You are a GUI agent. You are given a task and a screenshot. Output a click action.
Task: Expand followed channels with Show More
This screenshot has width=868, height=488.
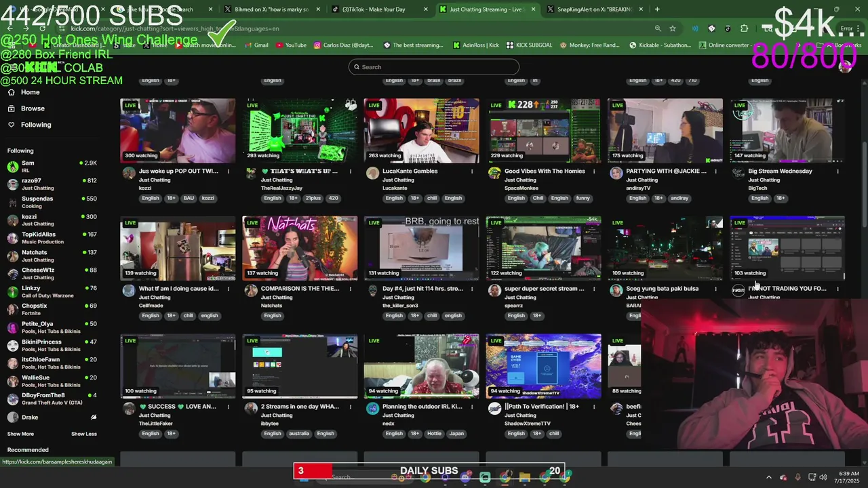click(20, 434)
